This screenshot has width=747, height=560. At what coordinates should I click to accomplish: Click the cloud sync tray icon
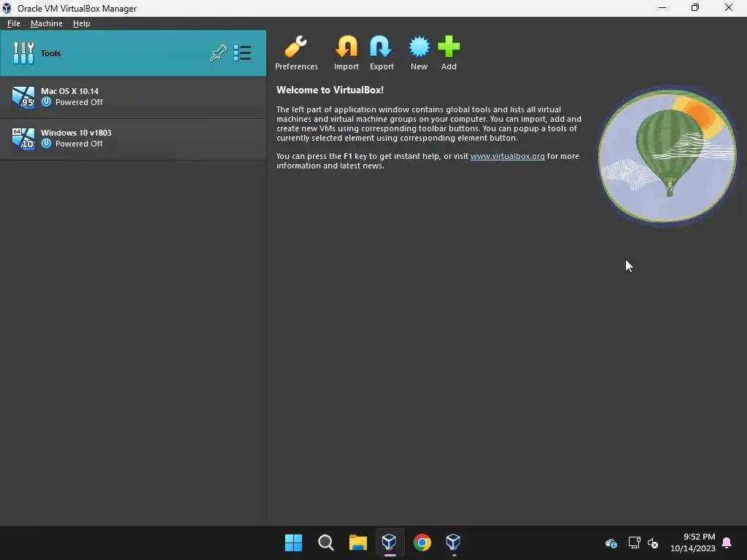611,542
